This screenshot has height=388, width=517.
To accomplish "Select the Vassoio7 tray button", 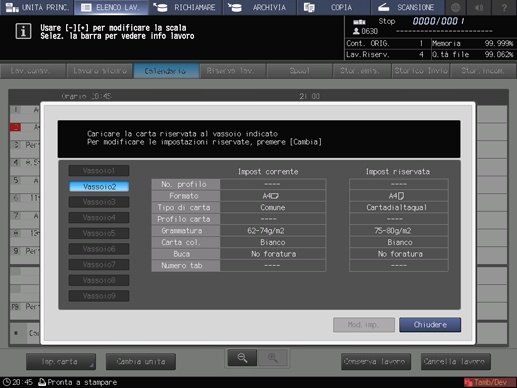I will (99, 265).
